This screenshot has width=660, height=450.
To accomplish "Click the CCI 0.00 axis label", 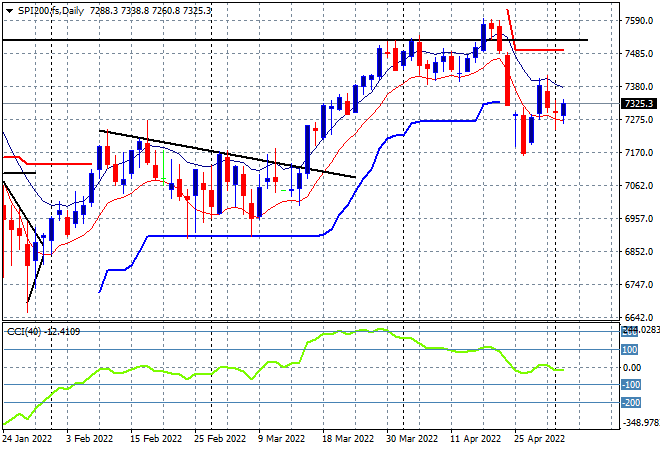I will click(632, 368).
